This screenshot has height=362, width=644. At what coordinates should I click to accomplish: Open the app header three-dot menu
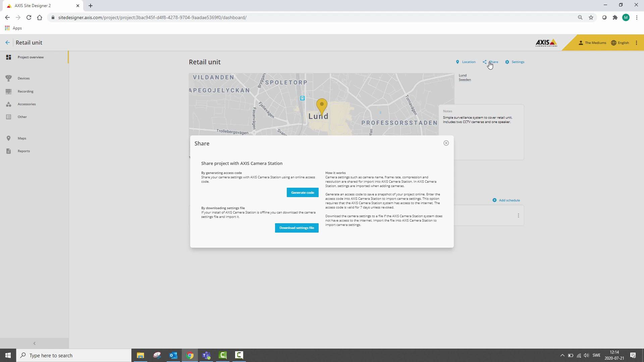pos(636,43)
